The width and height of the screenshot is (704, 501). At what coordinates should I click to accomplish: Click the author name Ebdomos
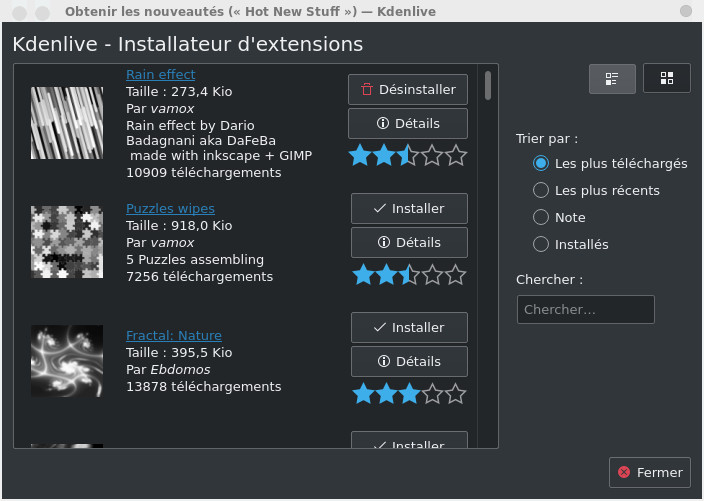180,369
